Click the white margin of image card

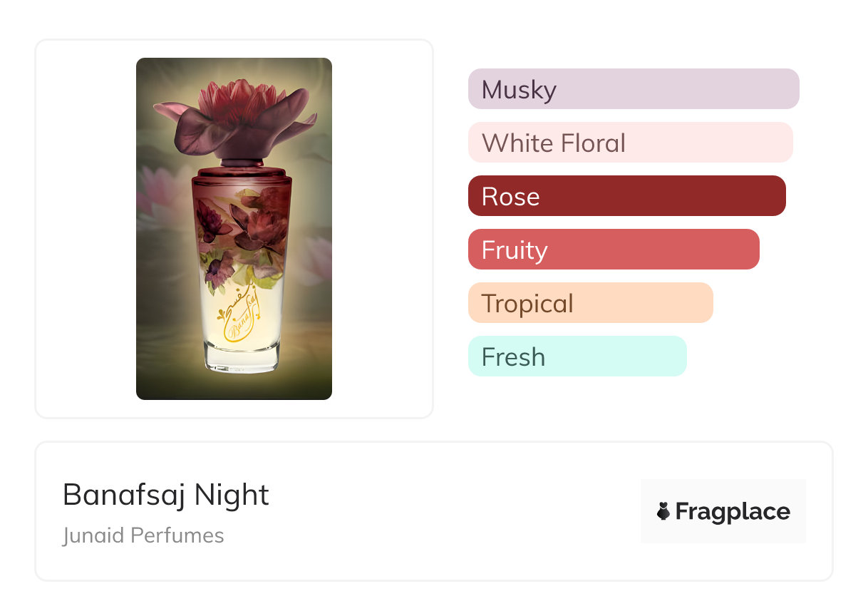[x=86, y=228]
